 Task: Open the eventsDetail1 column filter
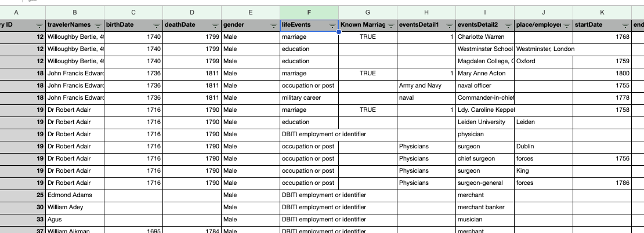449,26
